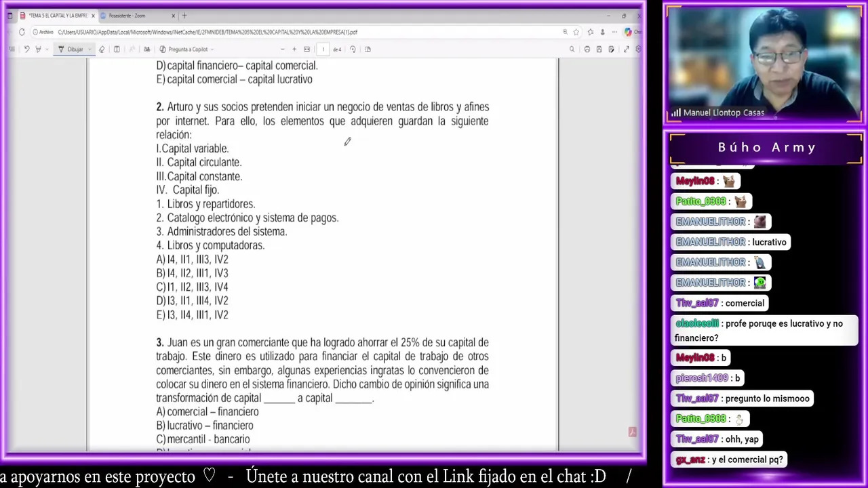The height and width of the screenshot is (488, 868).
Task: Click the read aloud icon
Action: [x=132, y=49]
